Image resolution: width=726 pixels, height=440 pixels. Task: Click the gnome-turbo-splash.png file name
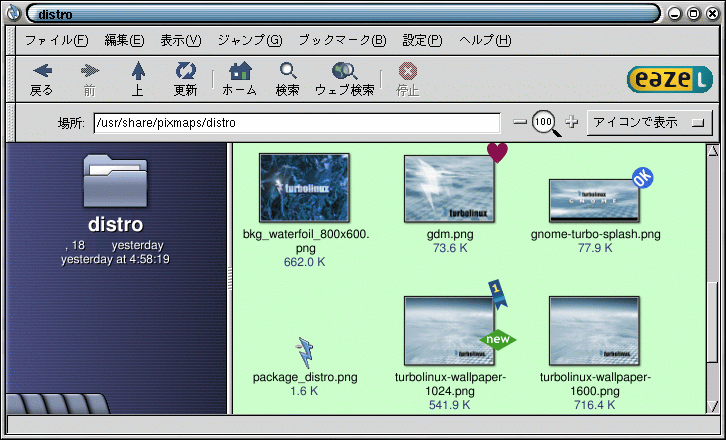click(595, 234)
